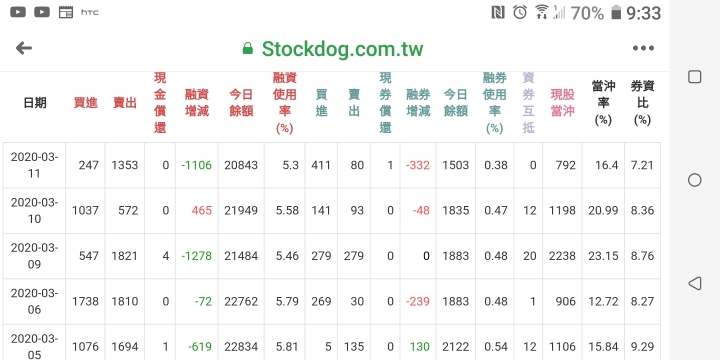Tap the back arrow icon
Screen dimensions: 720x360
pyautogui.click(x=23, y=48)
